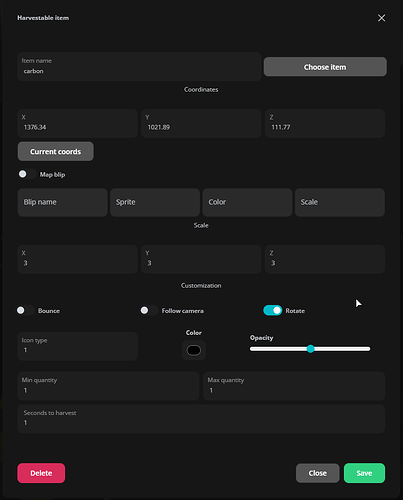Viewport: 403px width, 500px height.
Task: Select the coordinates X field
Action: click(x=77, y=123)
